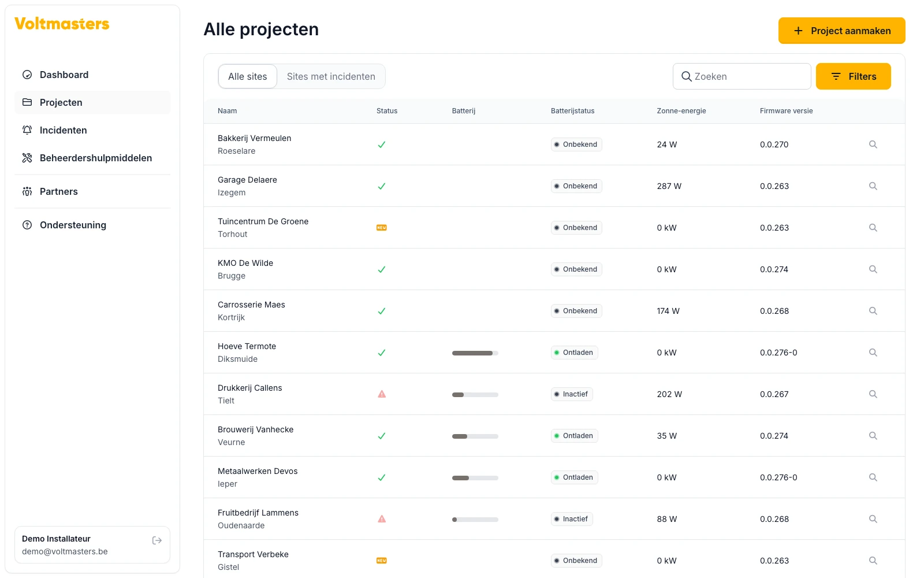Click Brouwerij Vanhecke battery bar
This screenshot has height=578, width=924.
(475, 436)
